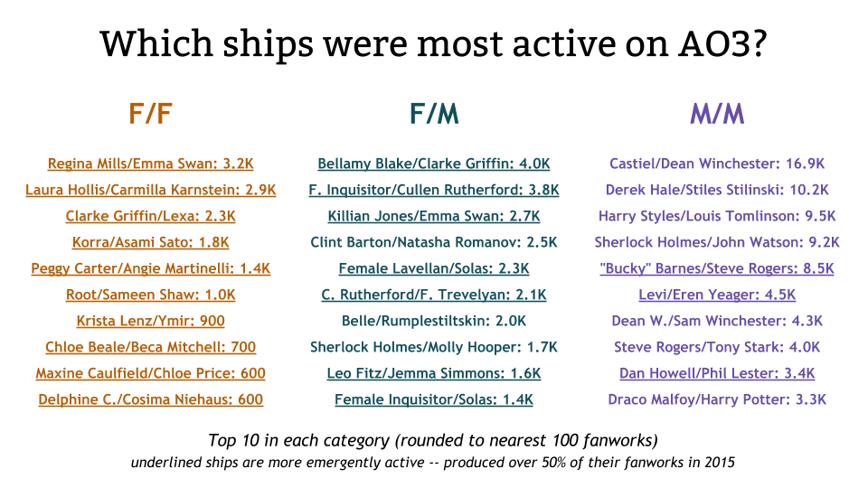Click Chloe Beale/Beca Mitchell link

(x=151, y=347)
